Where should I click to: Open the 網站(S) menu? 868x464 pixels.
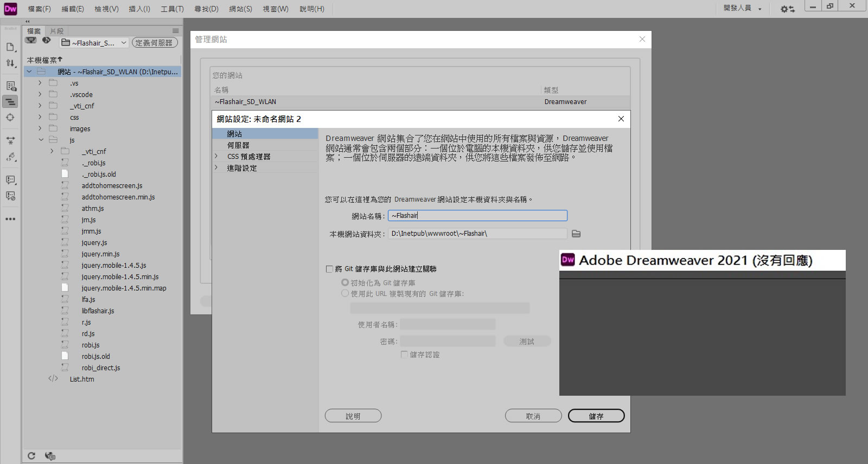[240, 9]
